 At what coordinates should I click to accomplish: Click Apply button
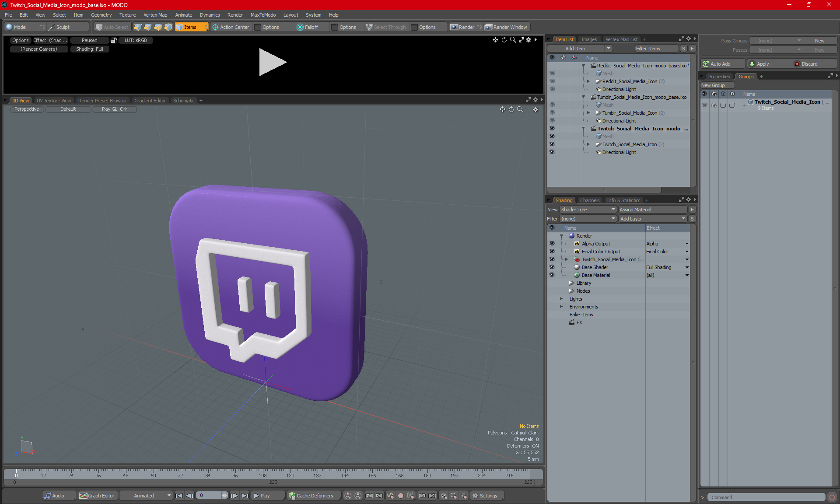(770, 64)
